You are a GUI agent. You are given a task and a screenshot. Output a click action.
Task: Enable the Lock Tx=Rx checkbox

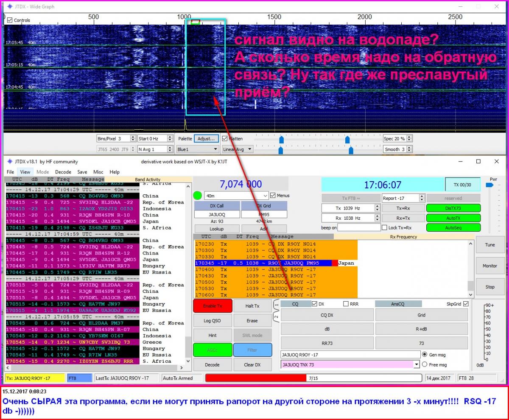[384, 228]
